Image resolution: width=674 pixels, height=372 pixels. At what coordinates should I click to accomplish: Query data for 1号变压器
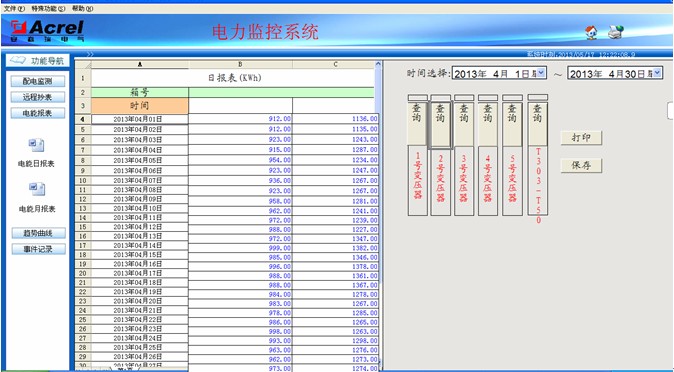click(417, 123)
